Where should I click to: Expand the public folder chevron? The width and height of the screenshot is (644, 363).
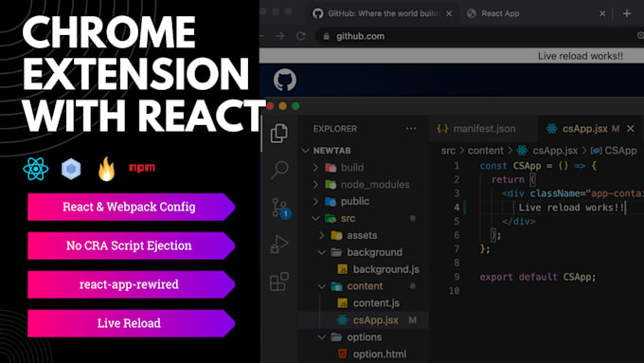(315, 202)
